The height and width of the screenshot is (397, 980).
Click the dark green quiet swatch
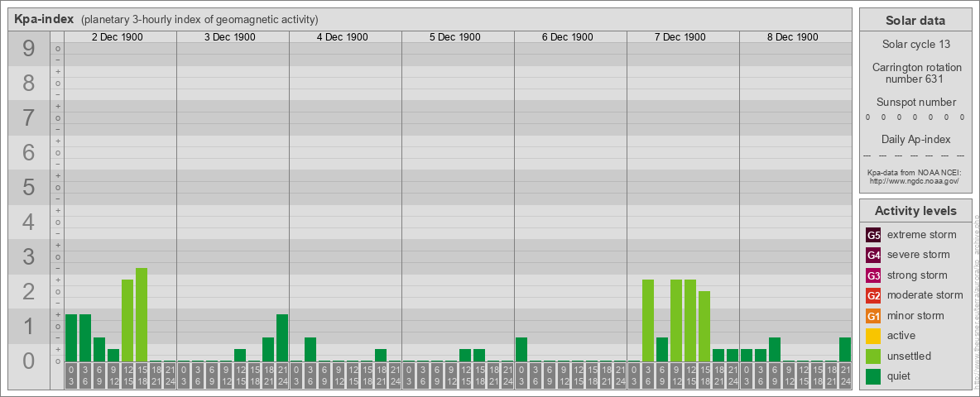[873, 376]
